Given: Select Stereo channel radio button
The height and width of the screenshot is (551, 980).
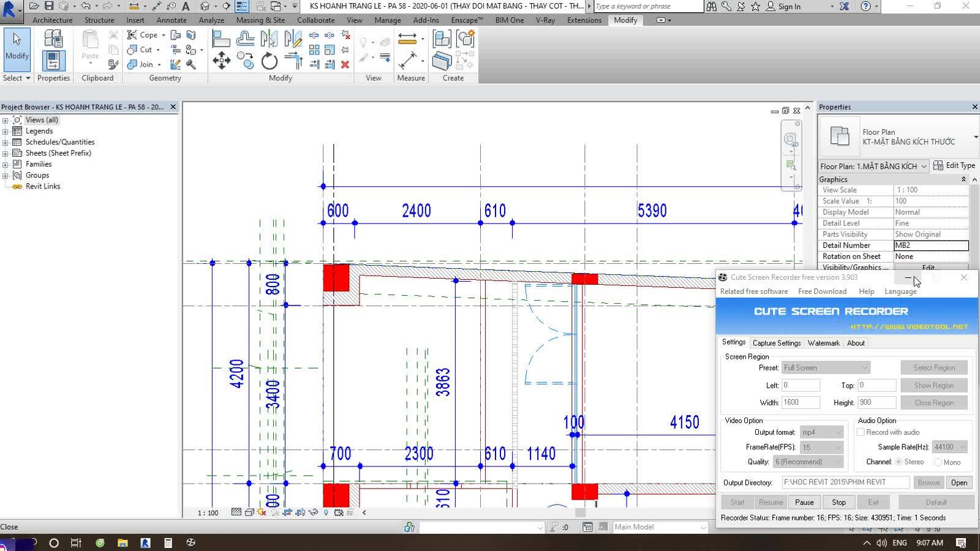Looking at the screenshot, I should click(899, 462).
